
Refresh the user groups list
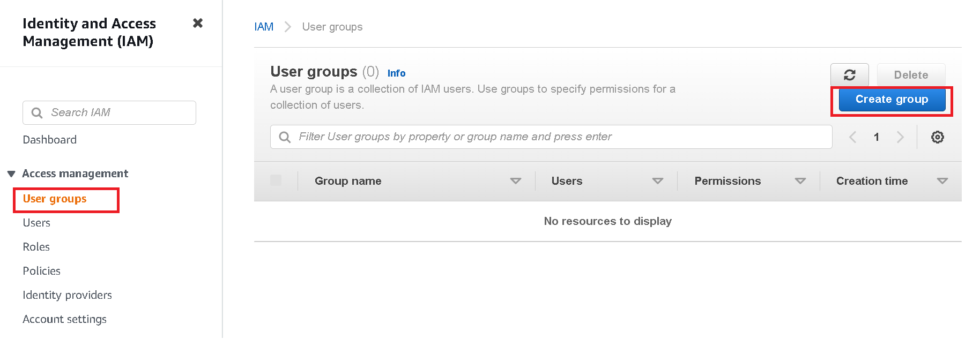[849, 75]
